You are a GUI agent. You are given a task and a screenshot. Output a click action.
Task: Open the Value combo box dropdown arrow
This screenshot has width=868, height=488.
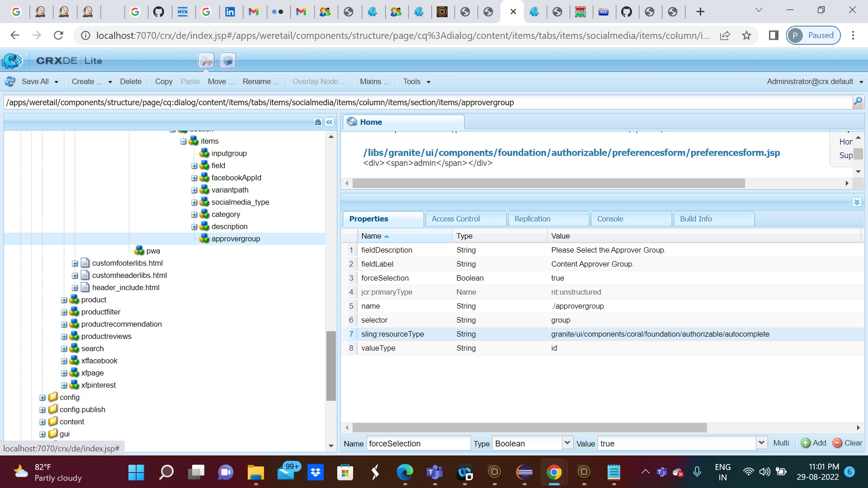[x=761, y=443]
